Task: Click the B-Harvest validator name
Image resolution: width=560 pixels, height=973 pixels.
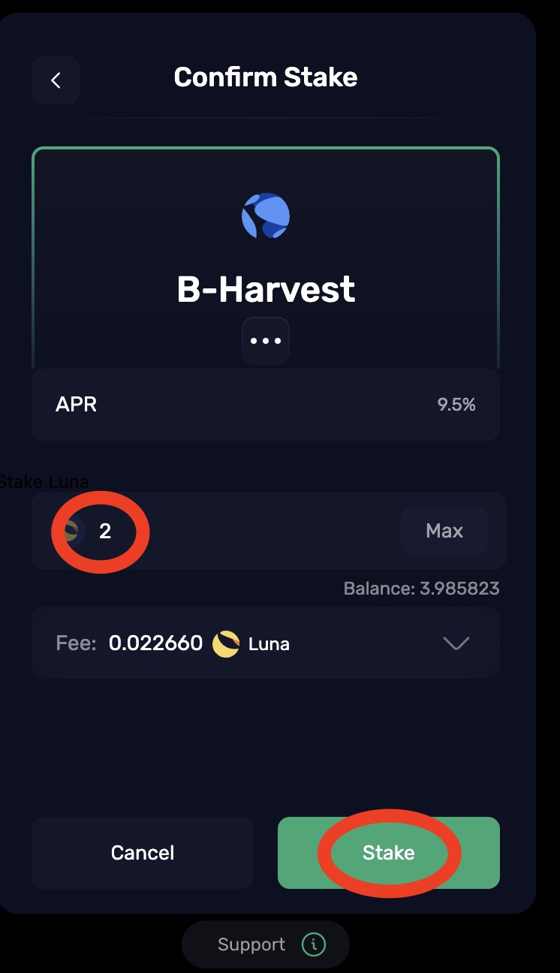Action: (x=266, y=289)
